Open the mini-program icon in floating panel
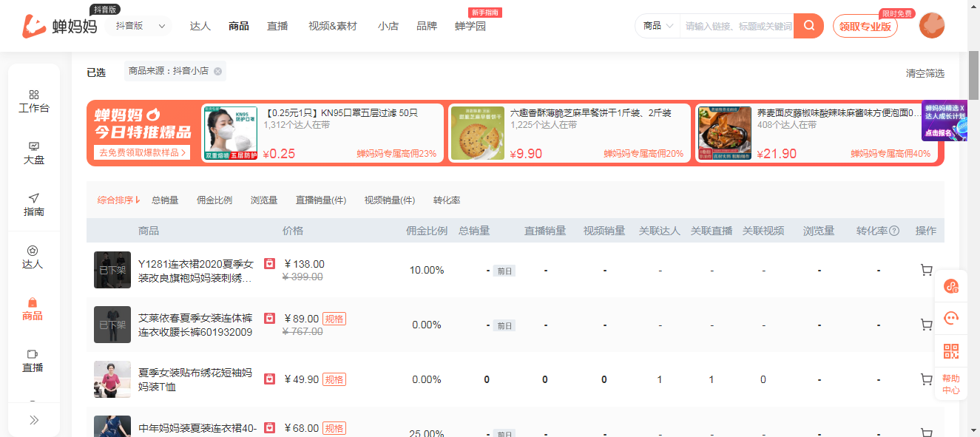The width and height of the screenshot is (980, 437). [951, 286]
